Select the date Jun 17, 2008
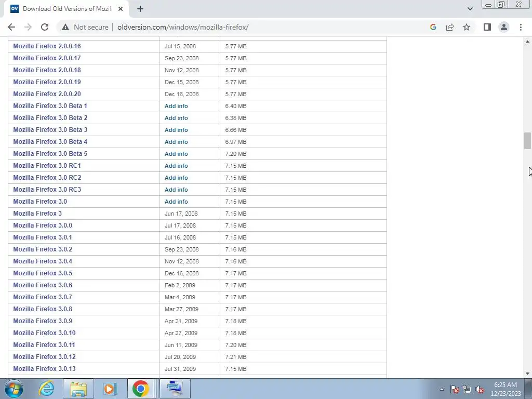 click(181, 214)
